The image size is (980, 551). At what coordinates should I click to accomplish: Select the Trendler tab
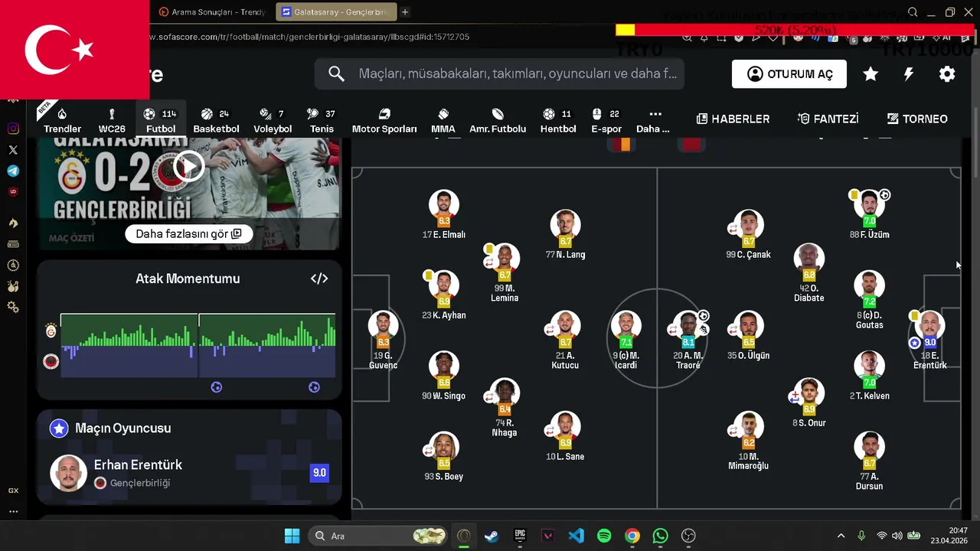click(x=62, y=120)
